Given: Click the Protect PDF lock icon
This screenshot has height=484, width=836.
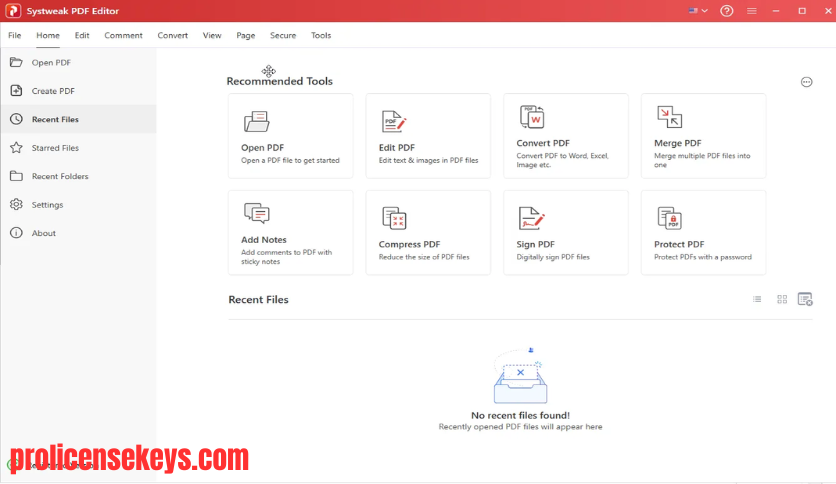Looking at the screenshot, I should [669, 218].
